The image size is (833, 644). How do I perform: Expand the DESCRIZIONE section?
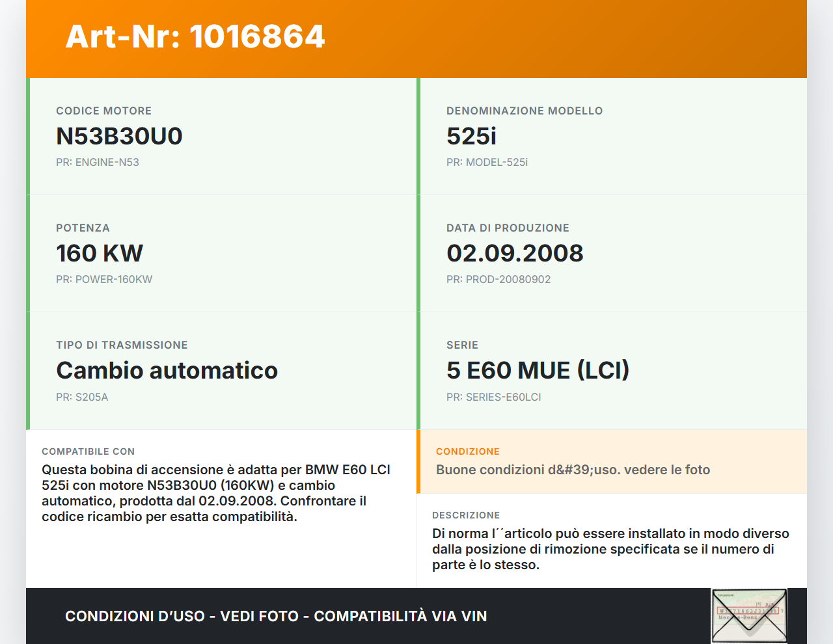click(610, 540)
